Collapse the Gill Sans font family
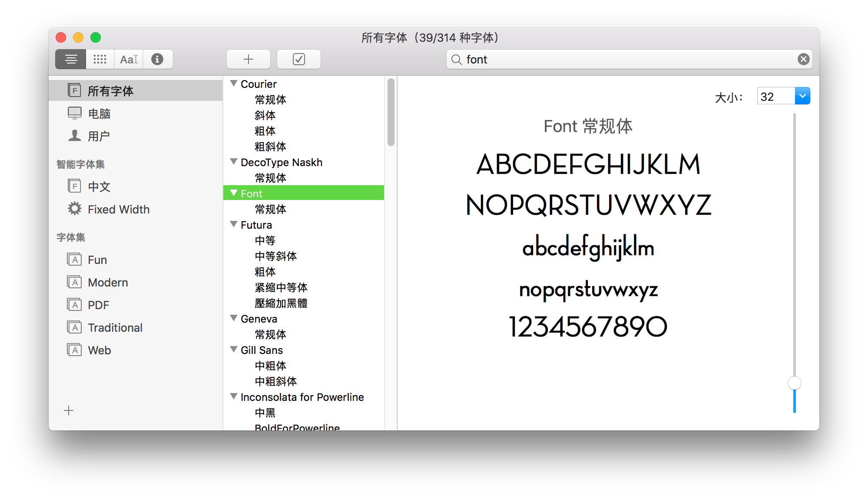This screenshot has height=500, width=868. point(234,350)
